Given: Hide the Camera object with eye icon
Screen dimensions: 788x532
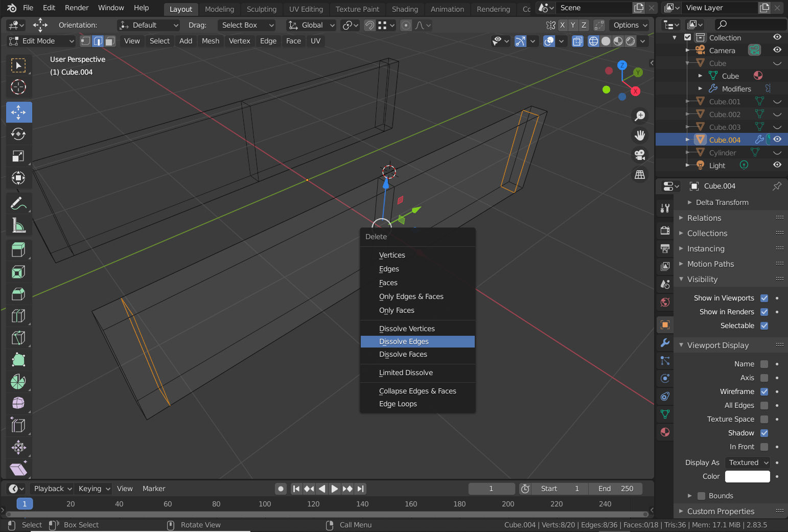Looking at the screenshot, I should tap(777, 50).
